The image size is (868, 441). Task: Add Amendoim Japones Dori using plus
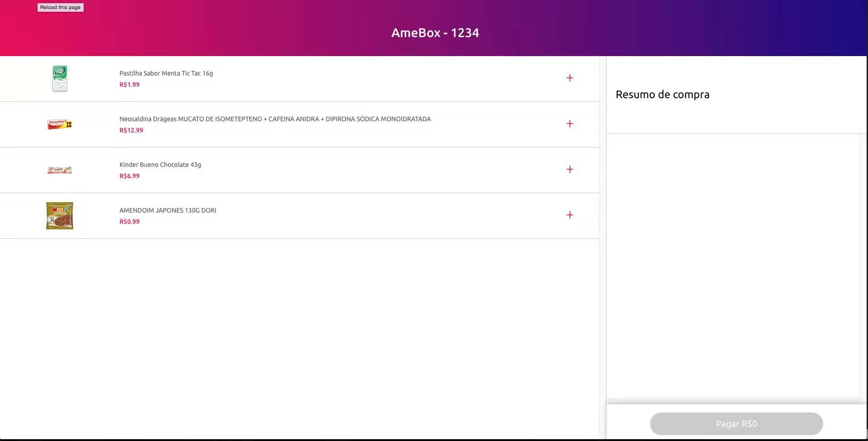(x=569, y=215)
